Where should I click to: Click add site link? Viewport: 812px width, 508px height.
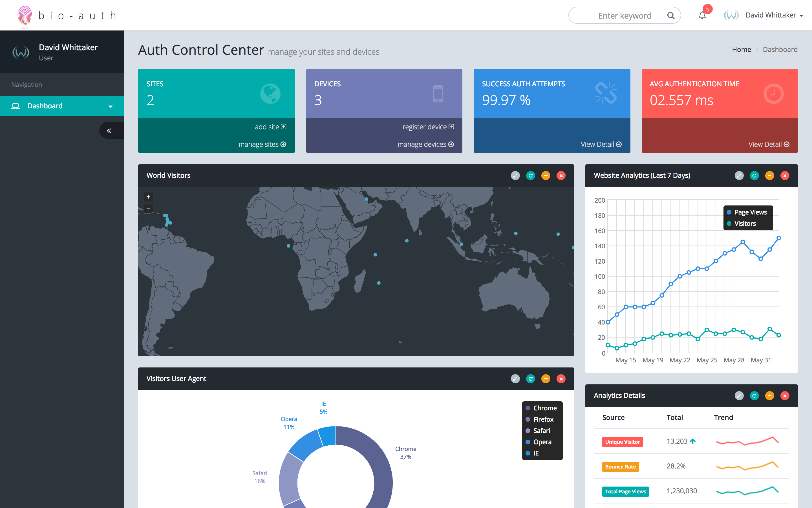[270, 127]
